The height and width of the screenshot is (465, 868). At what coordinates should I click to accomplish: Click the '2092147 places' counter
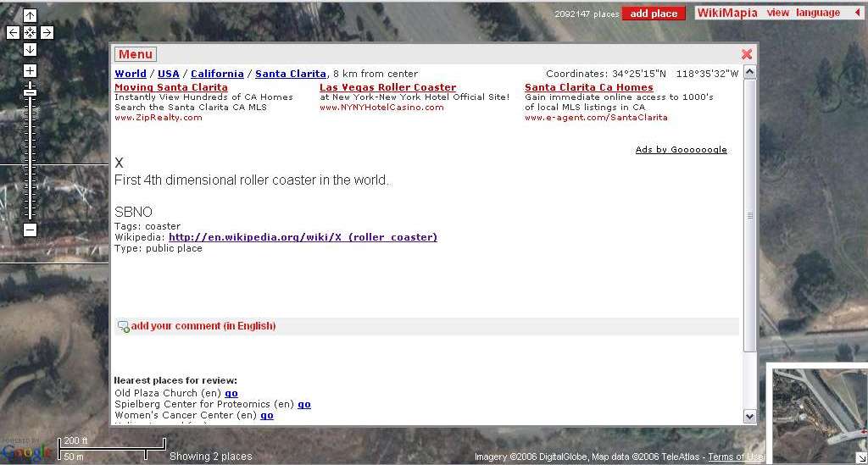tap(587, 14)
